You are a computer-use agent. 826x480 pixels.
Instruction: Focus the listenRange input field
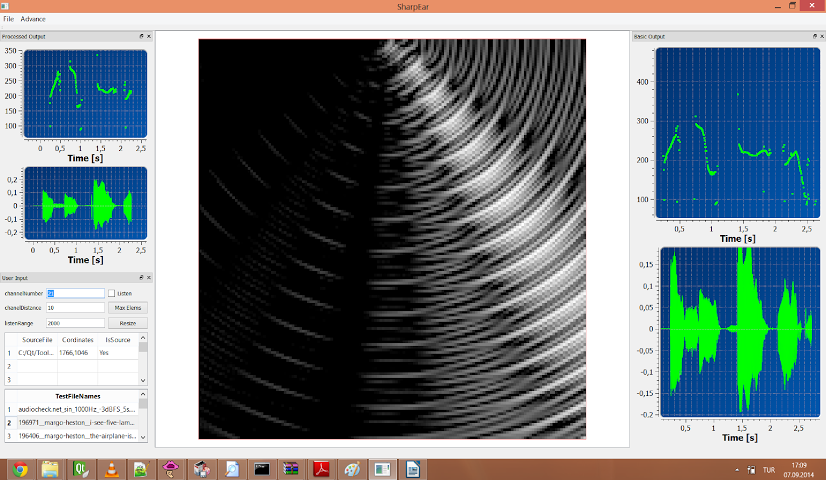point(75,323)
